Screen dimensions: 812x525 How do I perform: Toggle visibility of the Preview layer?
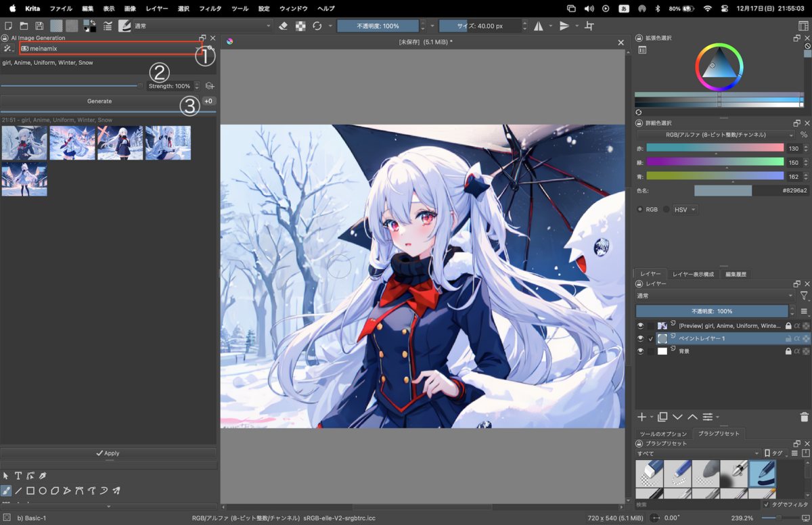click(x=640, y=325)
